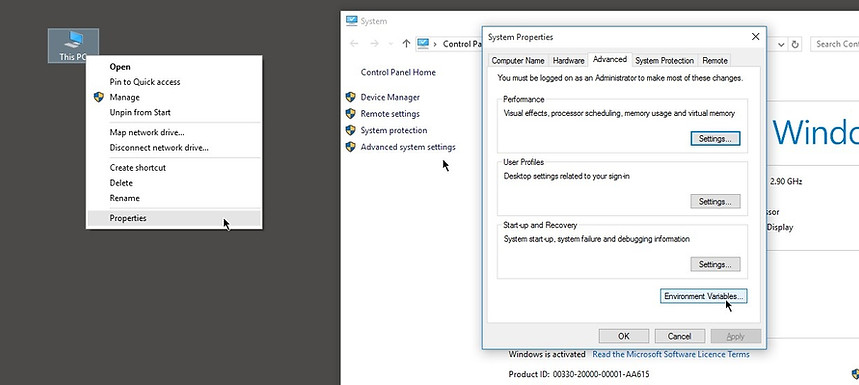Click shield icon beside Advanced system settings
Screen dimensions: 859x385
point(351,147)
